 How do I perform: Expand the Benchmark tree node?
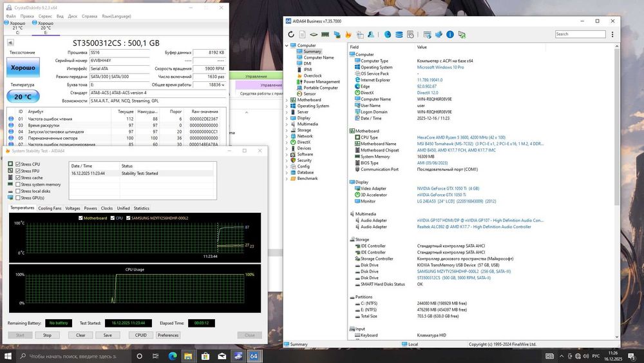point(287,179)
